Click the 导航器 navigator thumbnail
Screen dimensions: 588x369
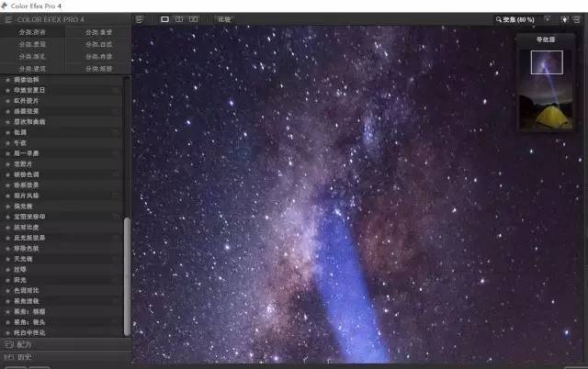(x=546, y=90)
